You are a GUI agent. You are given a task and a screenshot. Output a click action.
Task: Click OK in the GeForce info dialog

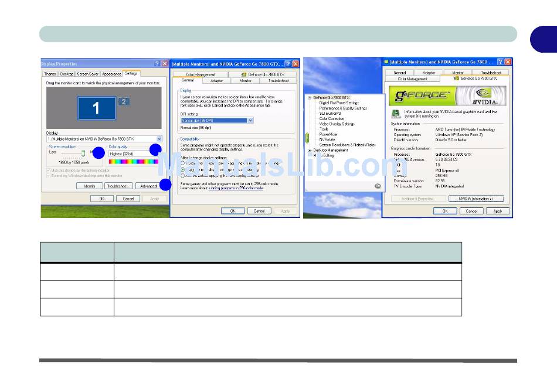click(445, 211)
